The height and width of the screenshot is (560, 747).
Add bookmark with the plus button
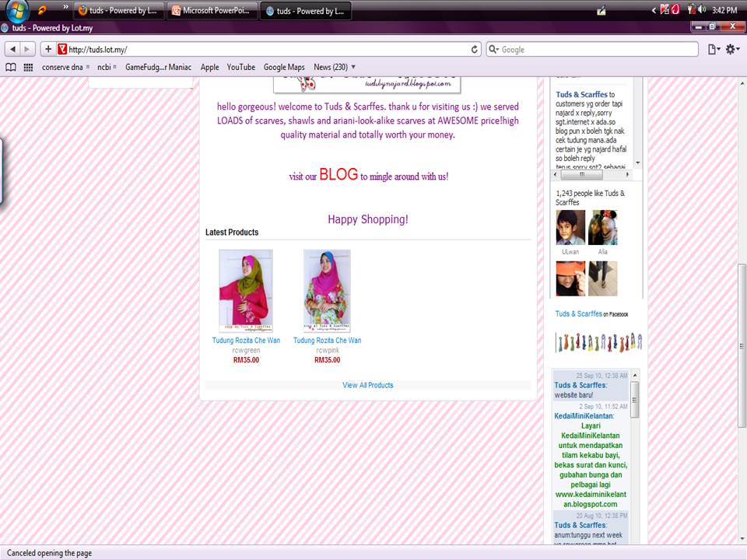[48, 49]
